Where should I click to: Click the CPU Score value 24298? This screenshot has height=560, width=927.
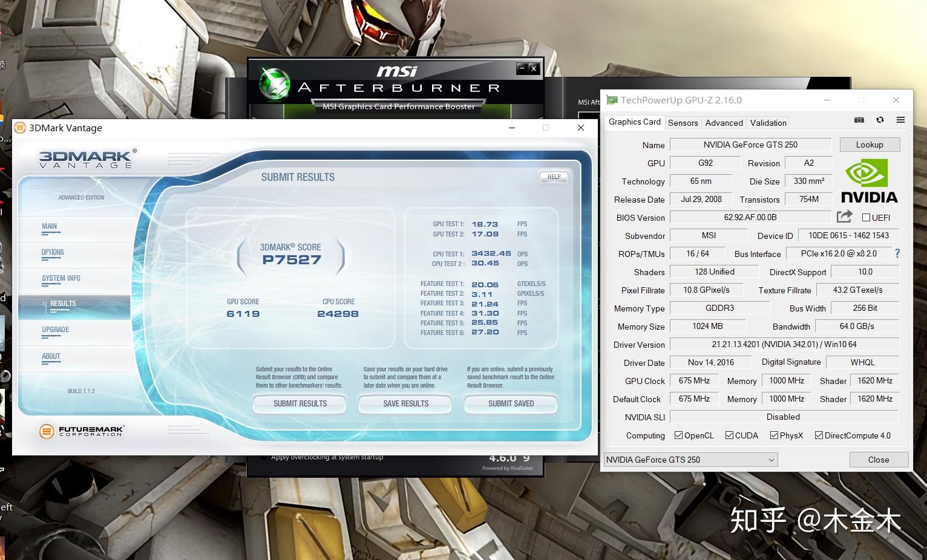point(338,314)
